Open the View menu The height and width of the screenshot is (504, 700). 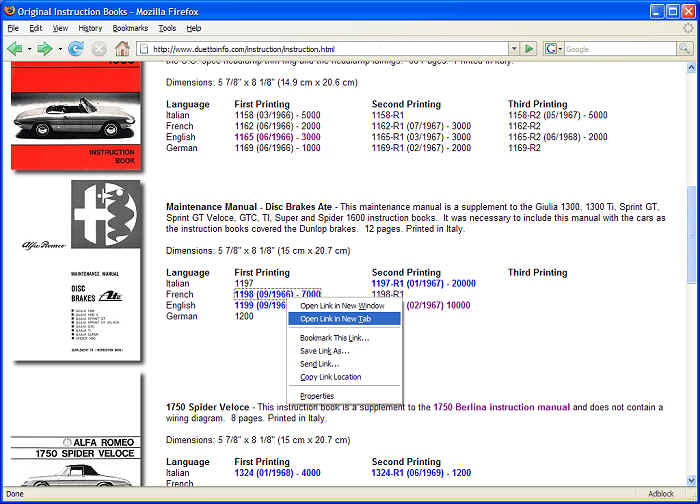tap(60, 28)
